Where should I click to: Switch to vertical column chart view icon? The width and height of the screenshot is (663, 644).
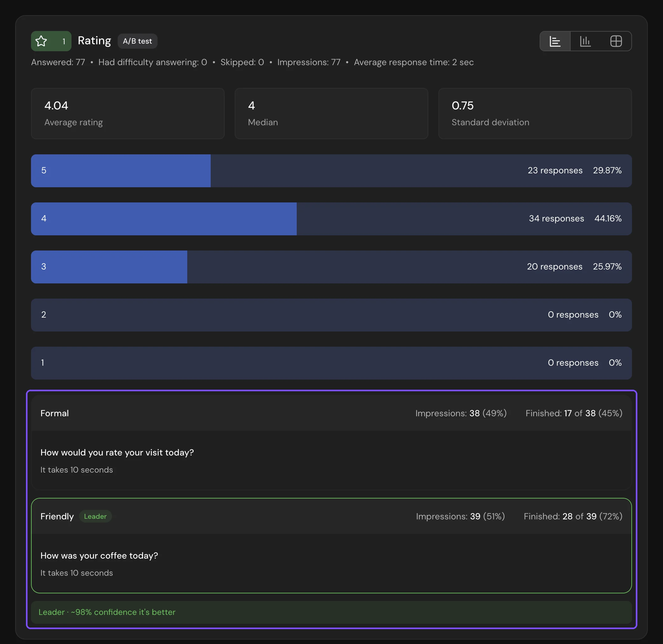[x=585, y=41]
